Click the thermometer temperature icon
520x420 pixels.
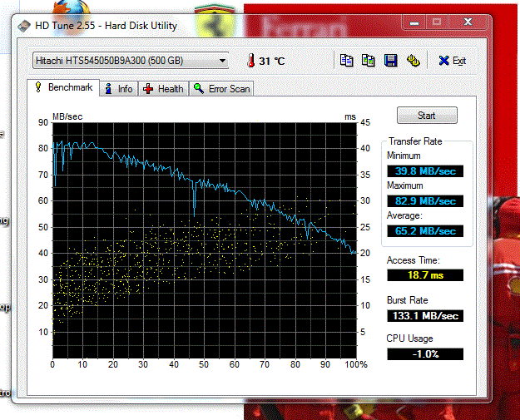251,61
